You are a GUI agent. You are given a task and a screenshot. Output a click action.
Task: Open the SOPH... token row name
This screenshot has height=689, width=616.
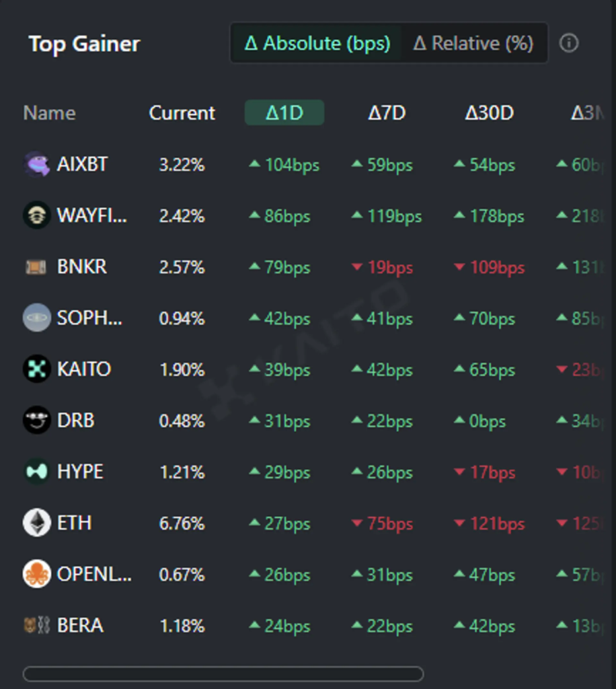[x=89, y=318]
